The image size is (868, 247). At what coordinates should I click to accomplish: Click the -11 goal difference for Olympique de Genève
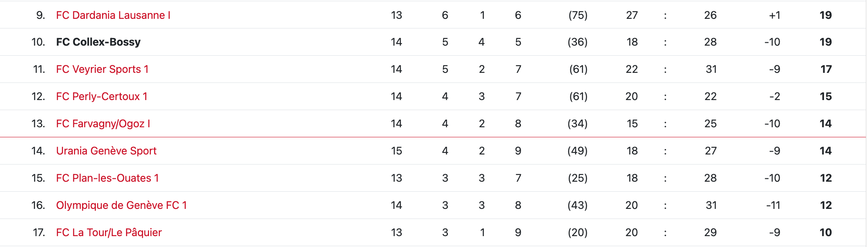click(773, 205)
